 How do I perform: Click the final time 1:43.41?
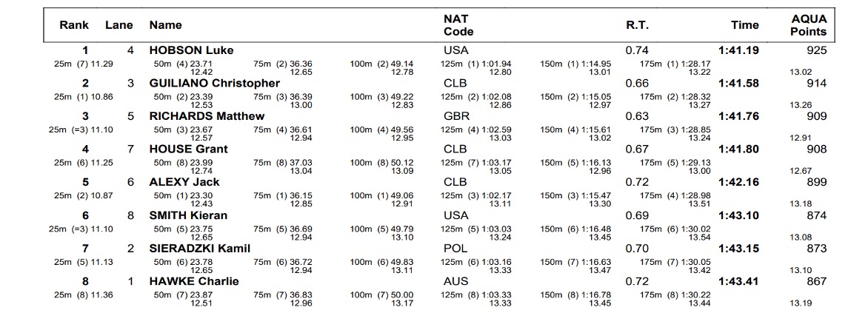coord(738,281)
